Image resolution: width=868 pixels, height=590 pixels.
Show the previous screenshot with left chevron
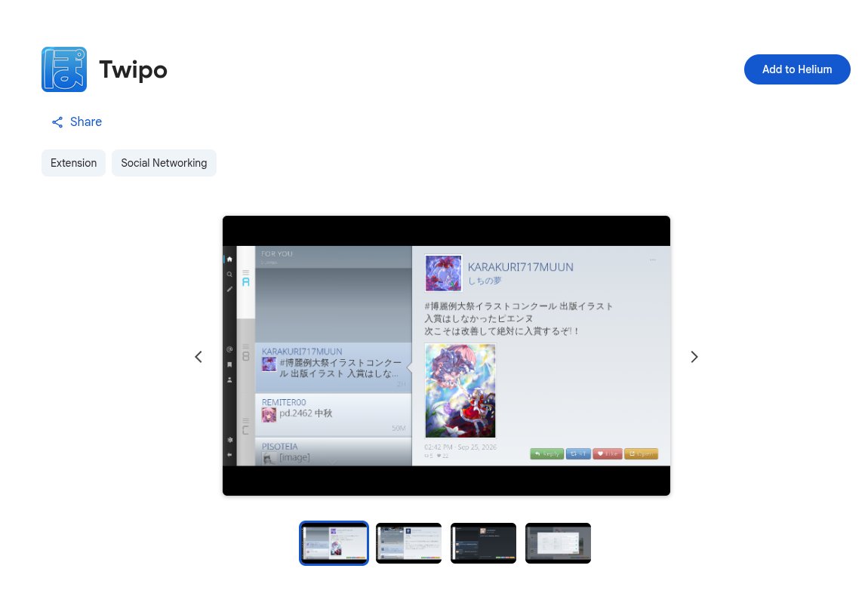[199, 357]
